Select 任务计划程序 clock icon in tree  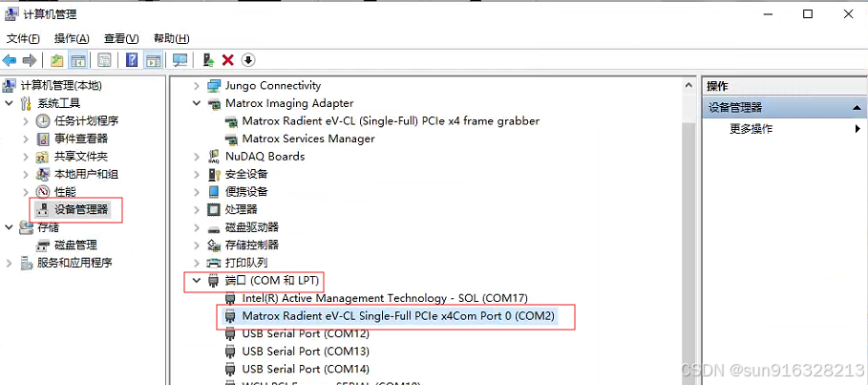(x=43, y=120)
